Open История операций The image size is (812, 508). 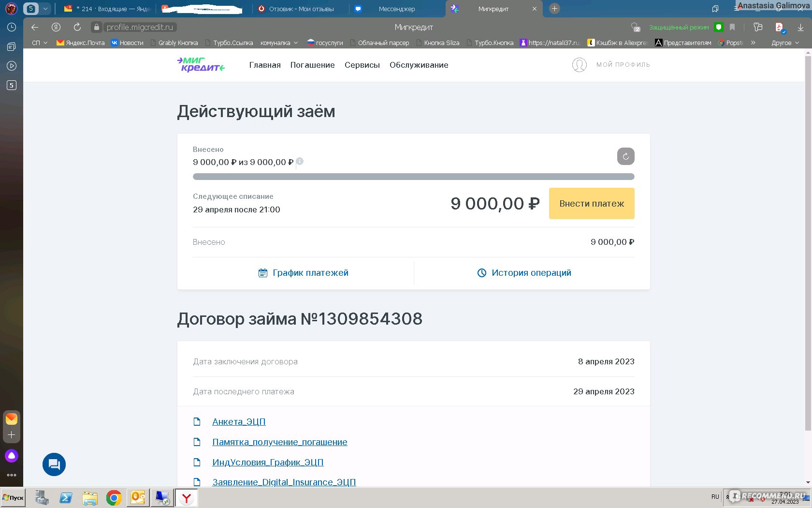tap(524, 273)
